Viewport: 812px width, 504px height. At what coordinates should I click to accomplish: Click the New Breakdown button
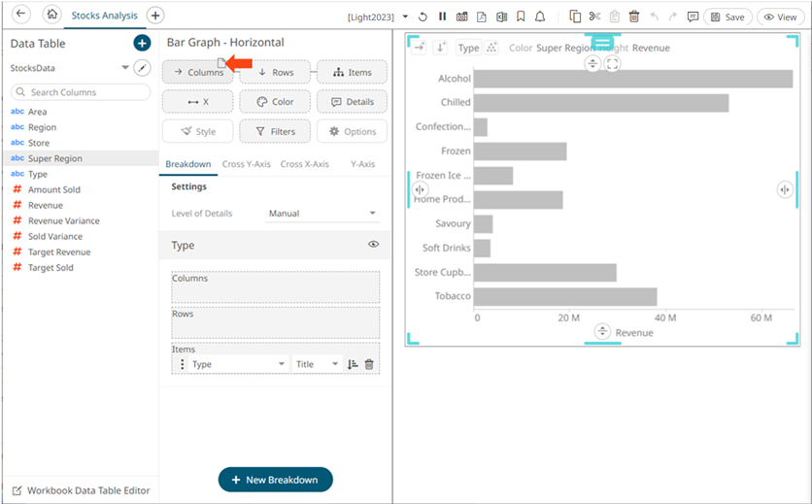coord(275,480)
